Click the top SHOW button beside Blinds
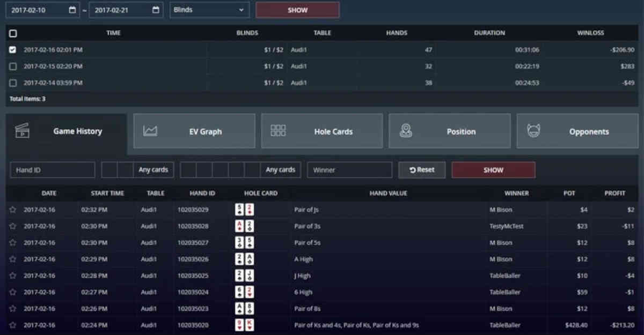Viewport: 644px width, 335px height. (297, 10)
